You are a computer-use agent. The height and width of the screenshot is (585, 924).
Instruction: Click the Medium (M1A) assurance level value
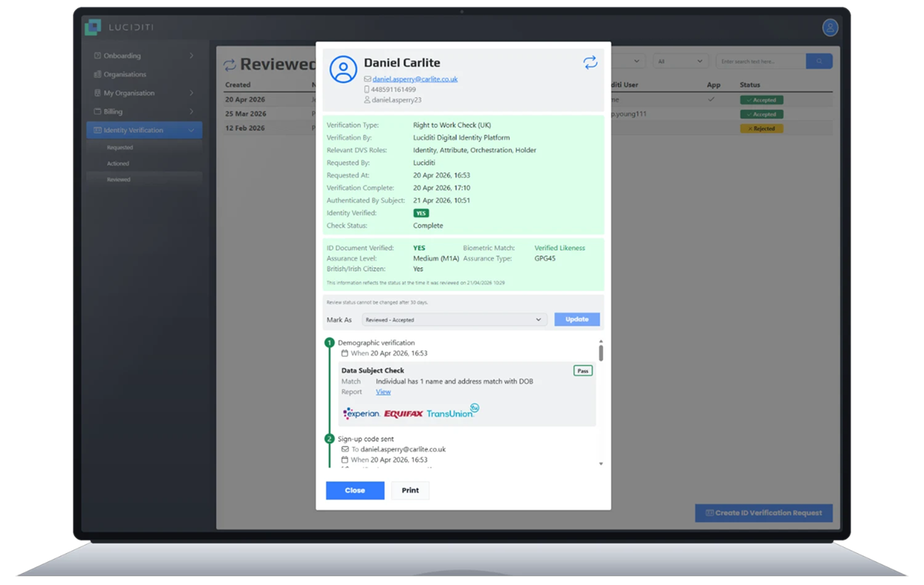coord(436,258)
